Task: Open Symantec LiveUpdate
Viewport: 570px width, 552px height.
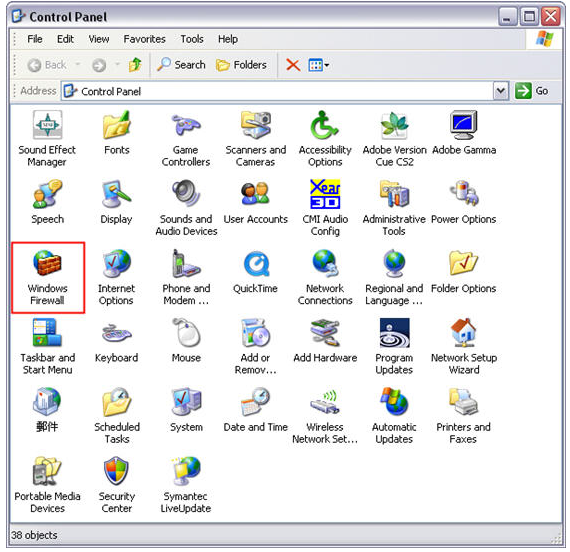Action: tap(186, 485)
